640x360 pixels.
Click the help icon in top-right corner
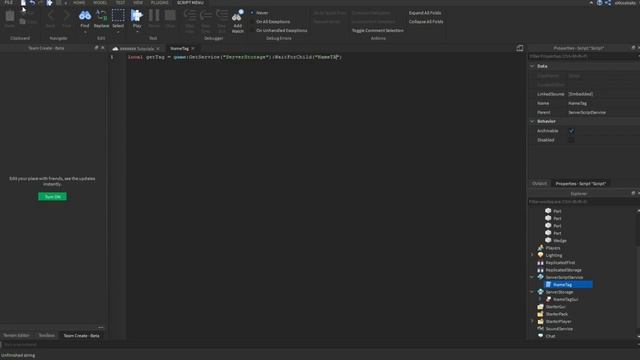(x=600, y=3)
